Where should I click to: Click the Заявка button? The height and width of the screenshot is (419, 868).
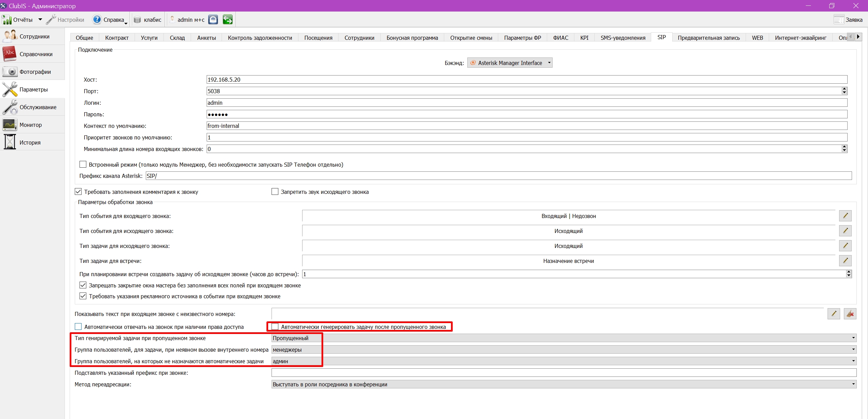pos(848,20)
